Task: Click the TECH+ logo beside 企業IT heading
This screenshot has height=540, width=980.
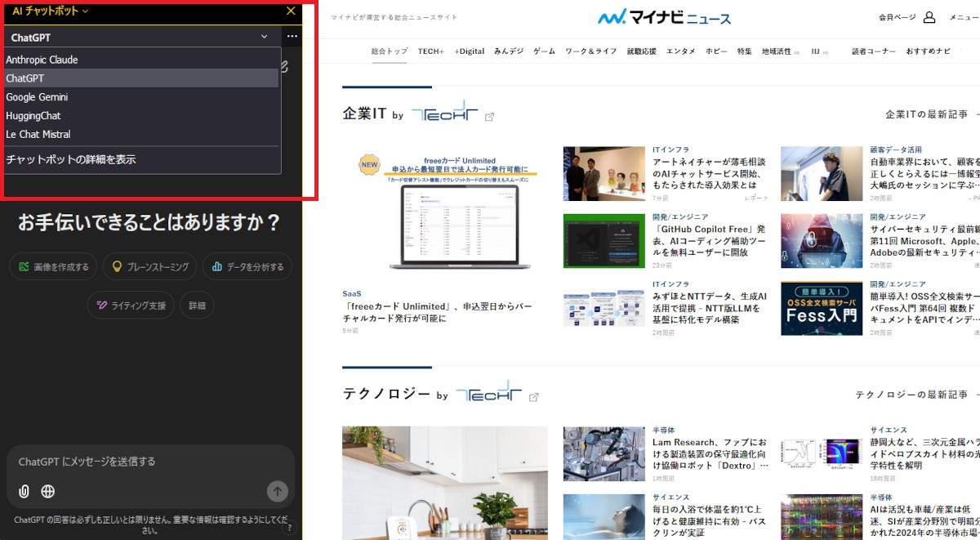Action: coord(444,114)
